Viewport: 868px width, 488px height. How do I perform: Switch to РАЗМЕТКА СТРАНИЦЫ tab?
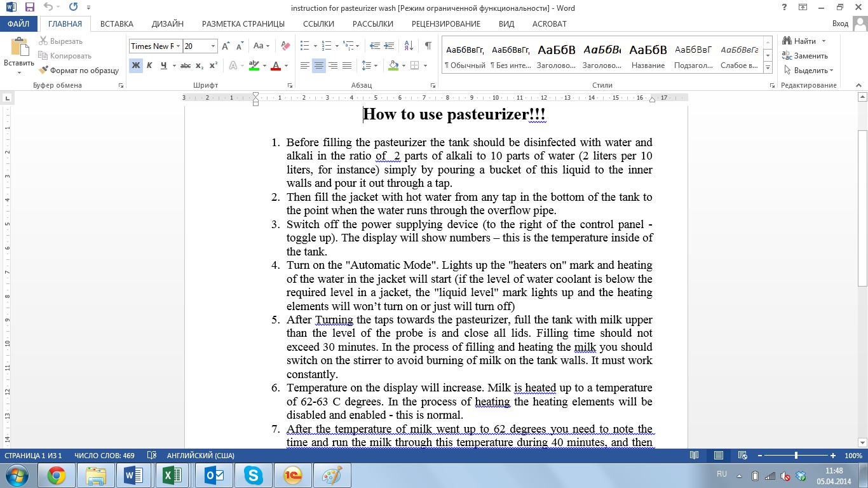click(x=243, y=24)
